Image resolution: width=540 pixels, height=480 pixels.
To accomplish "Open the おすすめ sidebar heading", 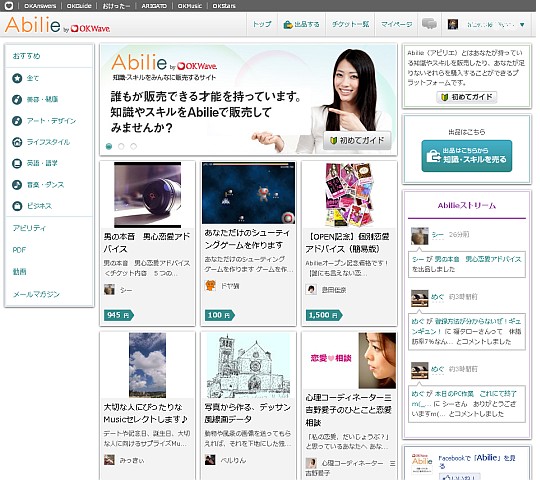I will pyautogui.click(x=27, y=56).
